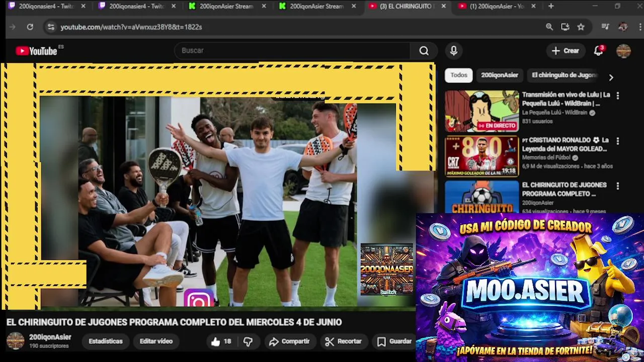Click the Crear button
644x362 pixels.
[566, 51]
